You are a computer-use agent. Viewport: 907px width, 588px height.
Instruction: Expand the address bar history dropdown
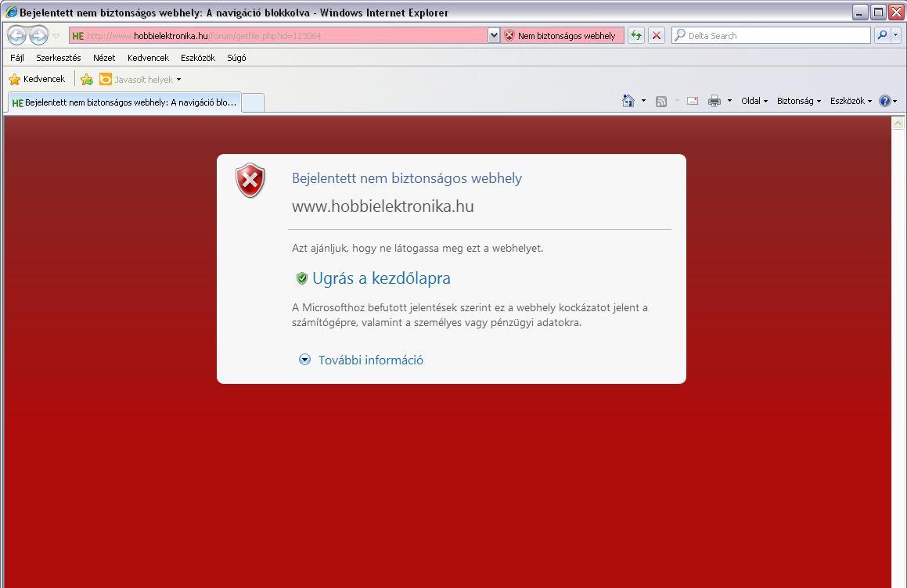coord(494,36)
